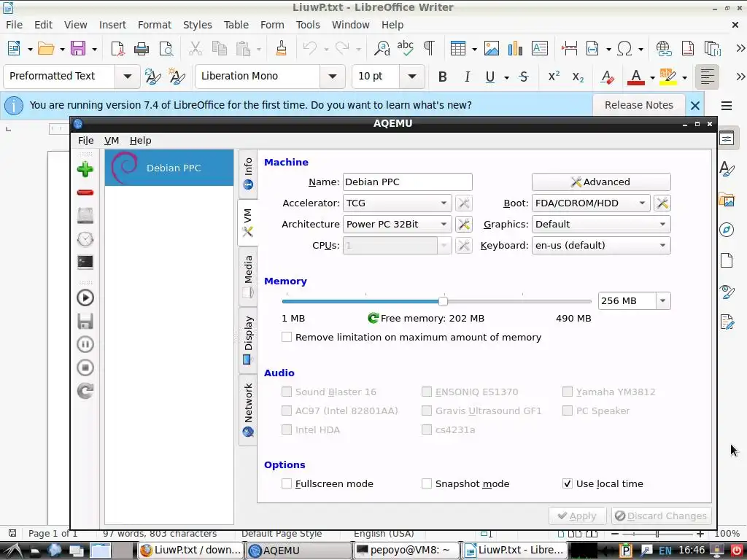Click the red minus Remove VM icon
Viewport: 747px width, 560px height.
point(85,192)
